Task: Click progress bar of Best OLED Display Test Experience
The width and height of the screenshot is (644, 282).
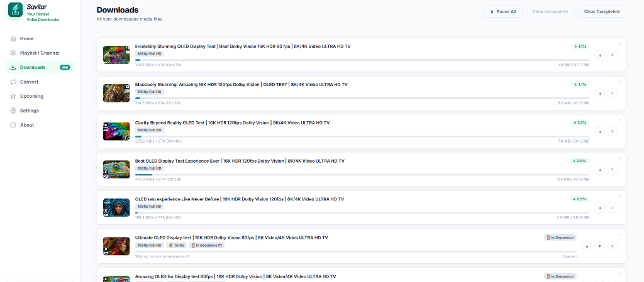Action: (362, 175)
